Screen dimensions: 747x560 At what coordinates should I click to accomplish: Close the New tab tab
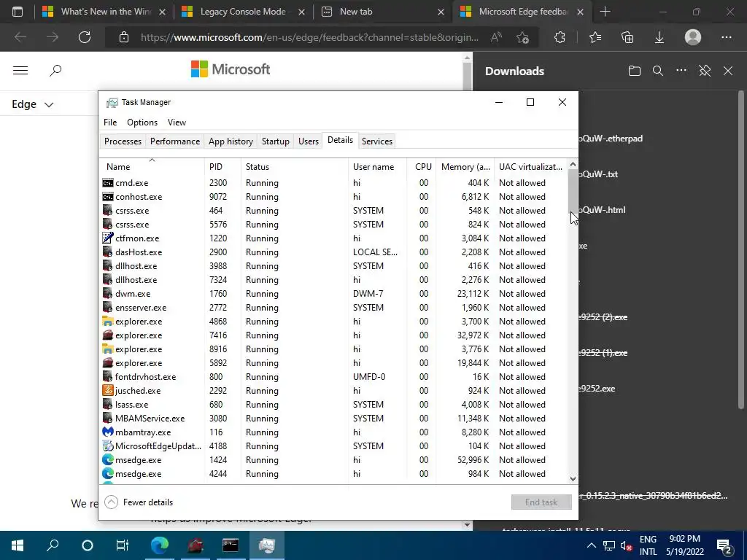[x=441, y=12]
